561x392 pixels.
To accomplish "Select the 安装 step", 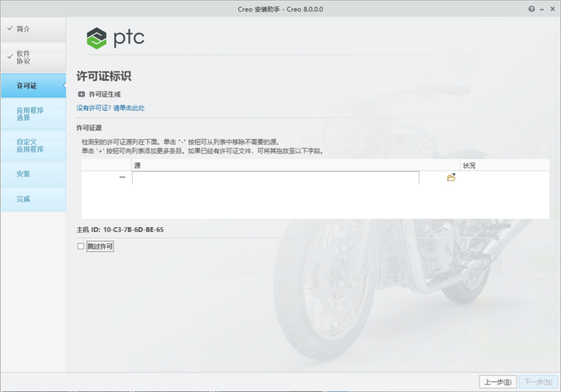I will pyautogui.click(x=33, y=174).
